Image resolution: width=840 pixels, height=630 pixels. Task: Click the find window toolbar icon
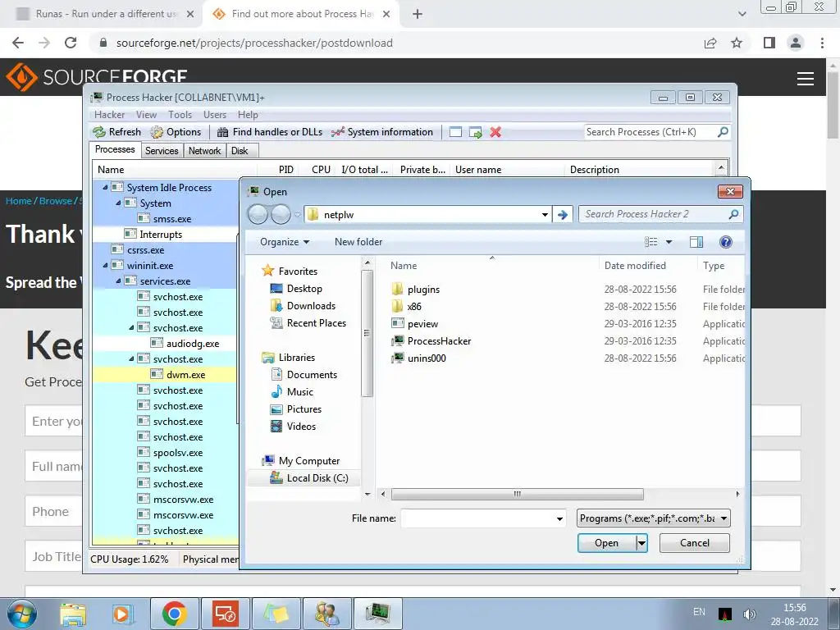(455, 132)
